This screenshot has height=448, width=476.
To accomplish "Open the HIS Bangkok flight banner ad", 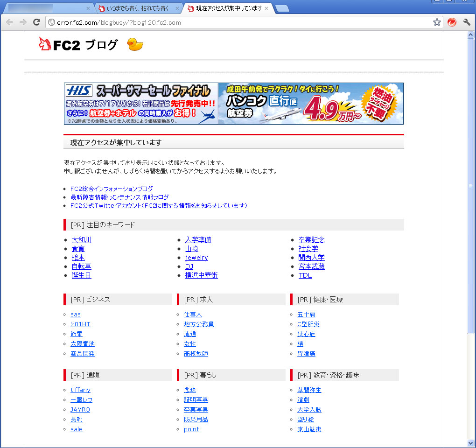I will [x=233, y=104].
